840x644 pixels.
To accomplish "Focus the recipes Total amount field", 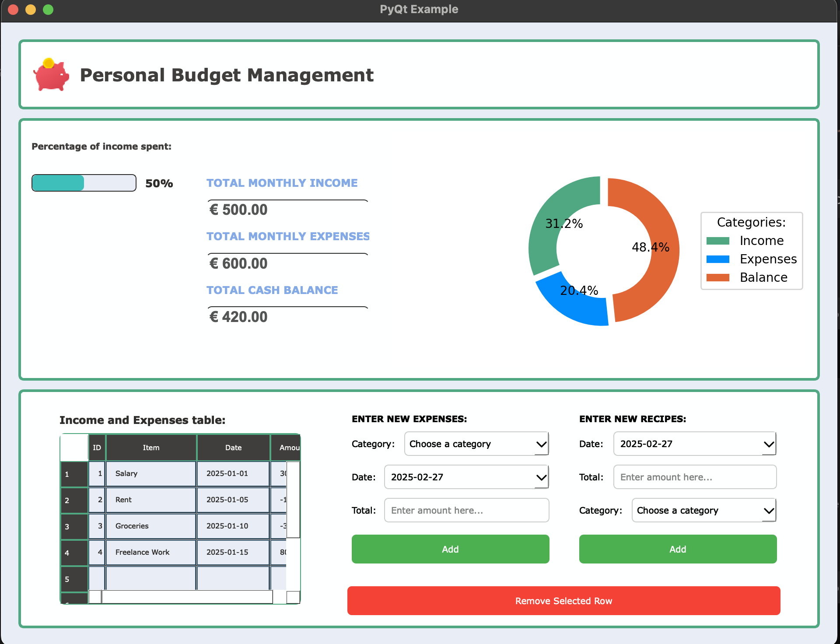I will click(x=695, y=477).
